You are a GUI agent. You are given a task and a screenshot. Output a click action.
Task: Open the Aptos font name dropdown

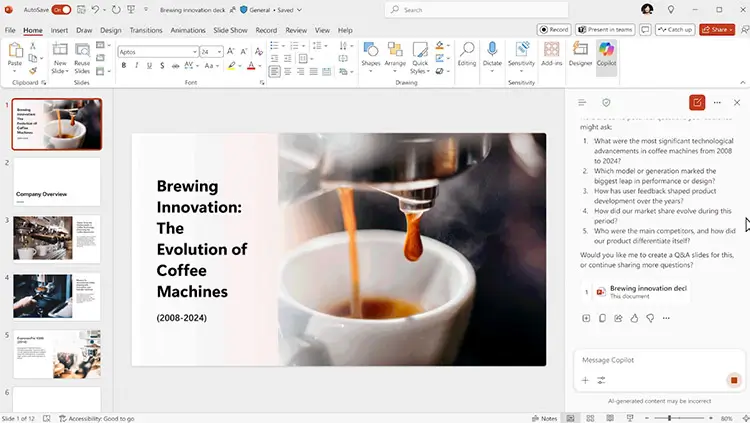(x=195, y=52)
